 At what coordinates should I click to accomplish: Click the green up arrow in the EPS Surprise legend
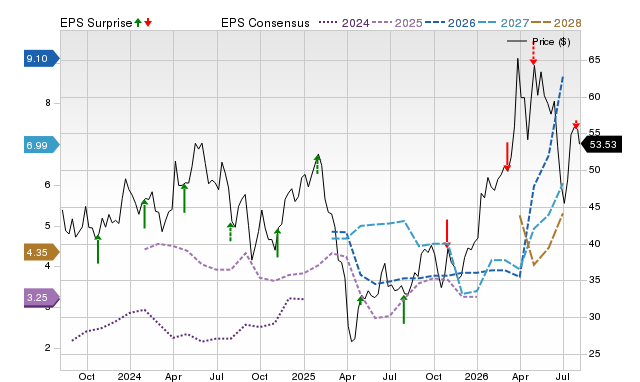click(138, 22)
